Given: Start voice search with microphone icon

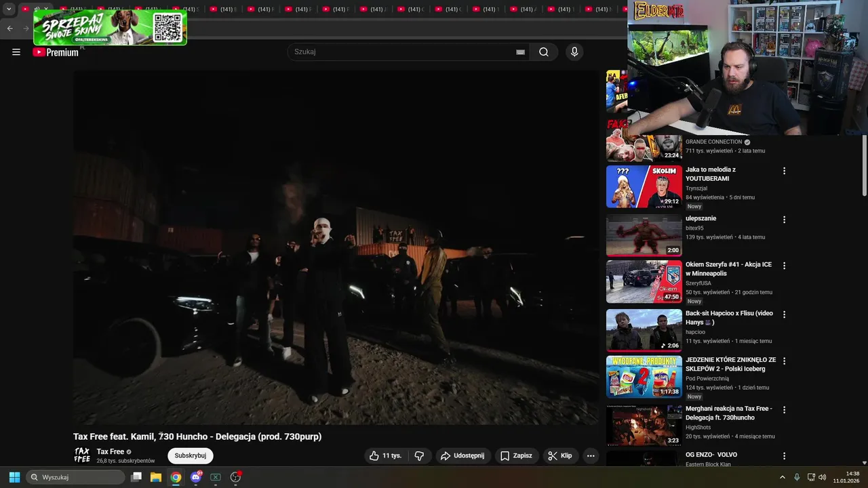Looking at the screenshot, I should click(574, 52).
